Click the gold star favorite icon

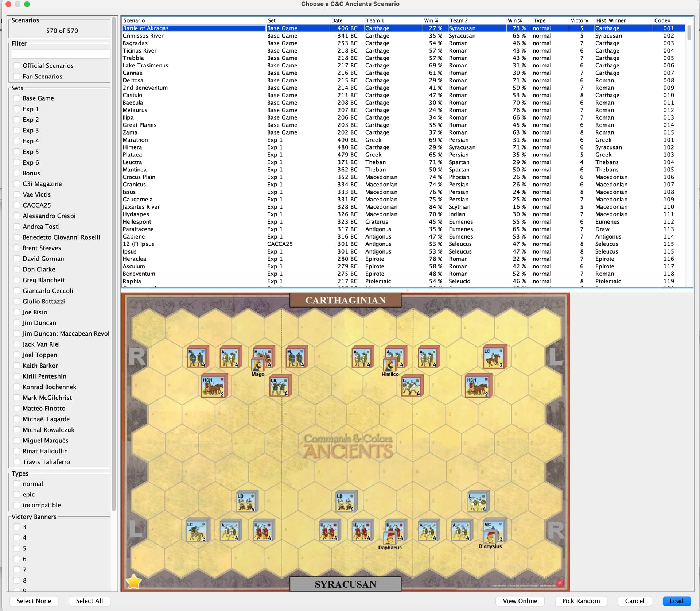point(134,581)
